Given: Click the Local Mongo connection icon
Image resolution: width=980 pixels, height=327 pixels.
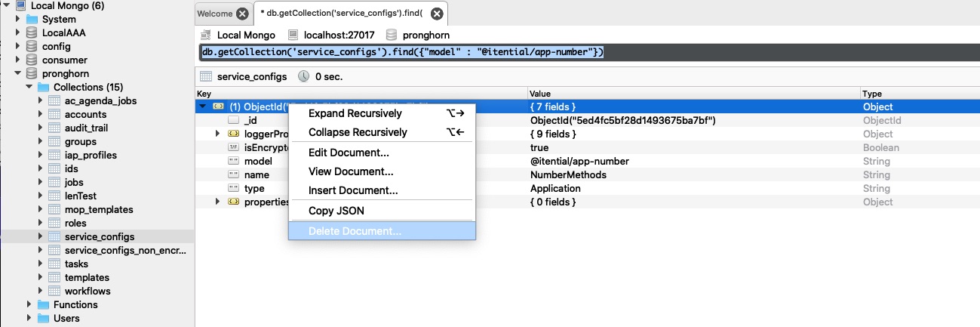Looking at the screenshot, I should pyautogui.click(x=20, y=5).
